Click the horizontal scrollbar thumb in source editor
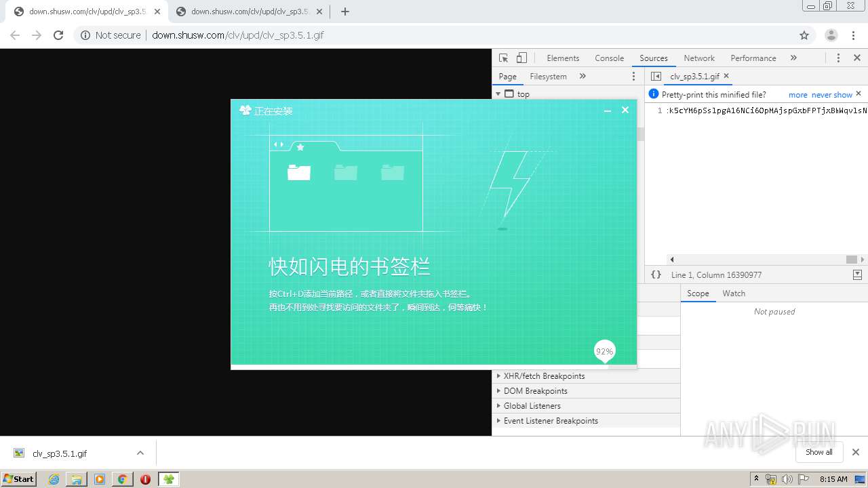The width and height of the screenshot is (868, 488). click(x=852, y=260)
